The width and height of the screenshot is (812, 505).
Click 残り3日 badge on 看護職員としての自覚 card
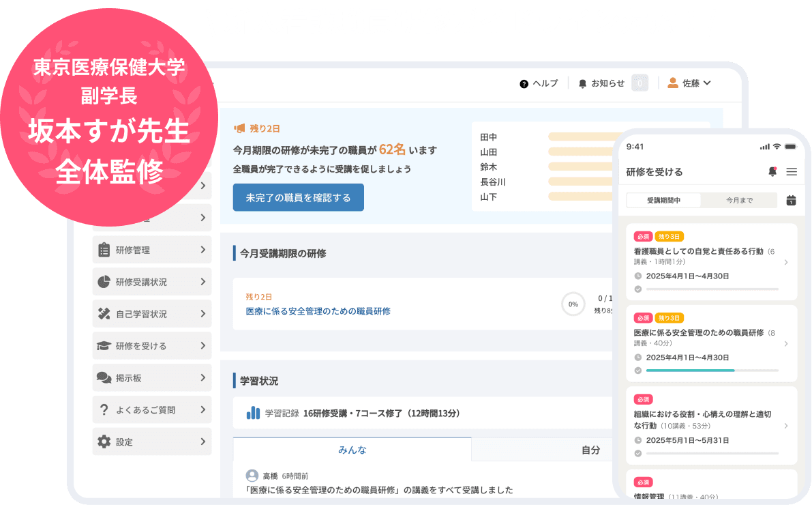669,236
